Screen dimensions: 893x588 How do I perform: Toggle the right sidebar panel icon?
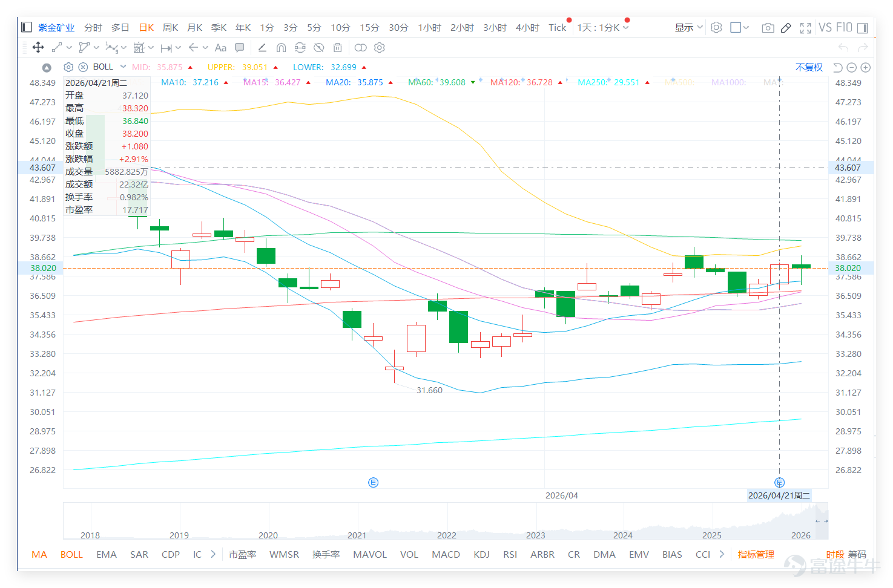(x=863, y=27)
